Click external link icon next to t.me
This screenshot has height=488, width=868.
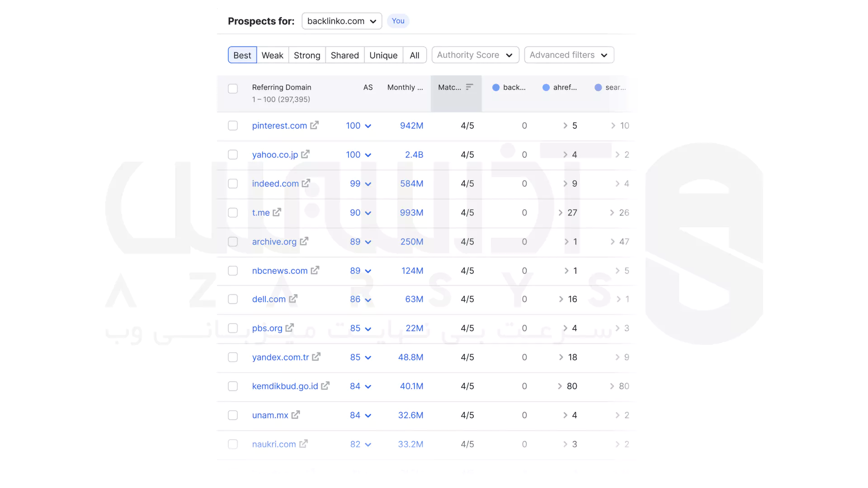click(x=277, y=212)
